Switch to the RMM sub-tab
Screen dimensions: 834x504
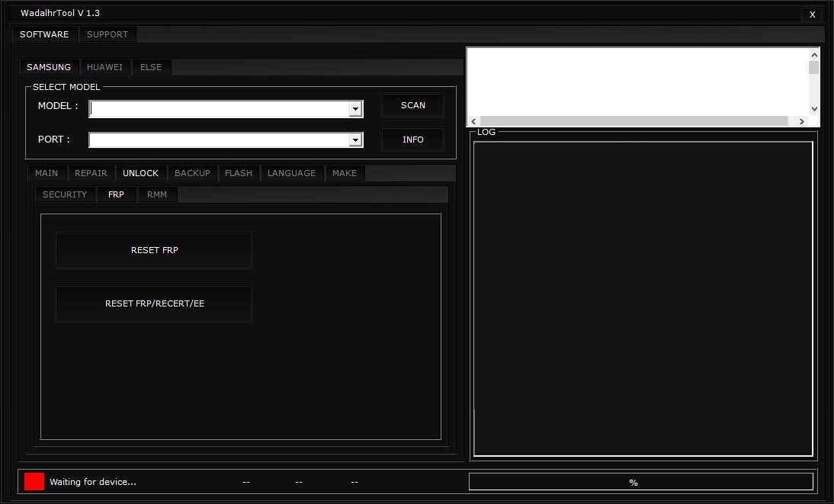pos(157,194)
